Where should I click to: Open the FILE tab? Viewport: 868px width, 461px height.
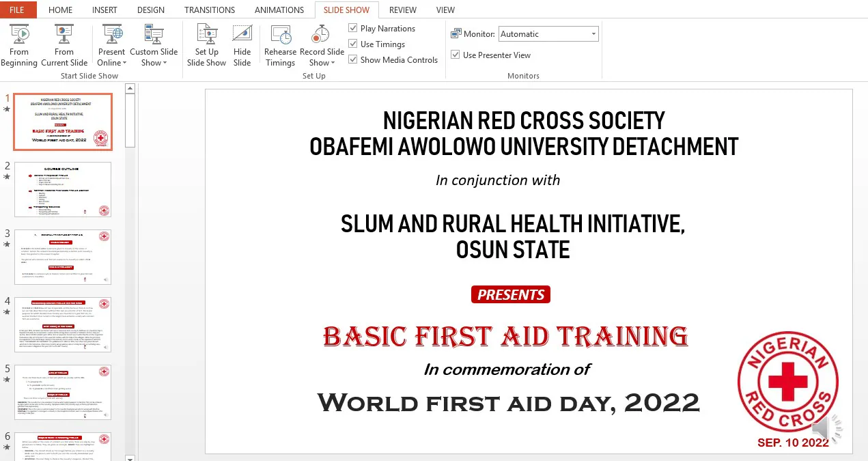[x=17, y=10]
